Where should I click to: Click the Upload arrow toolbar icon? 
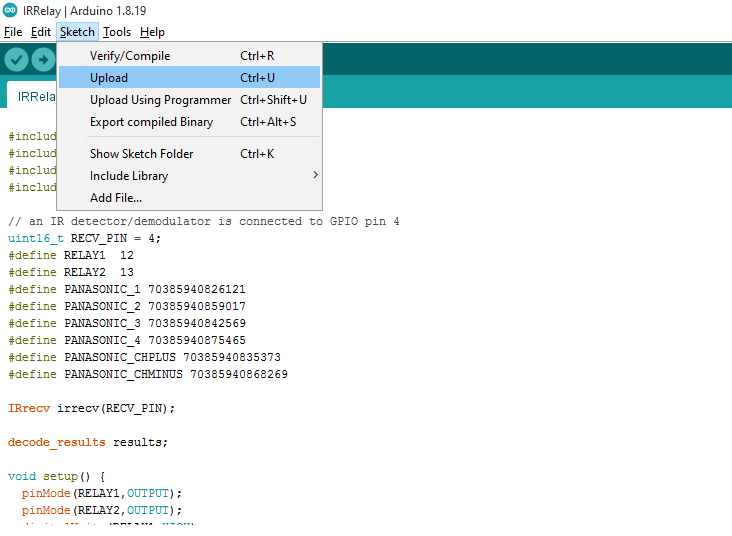pyautogui.click(x=43, y=59)
